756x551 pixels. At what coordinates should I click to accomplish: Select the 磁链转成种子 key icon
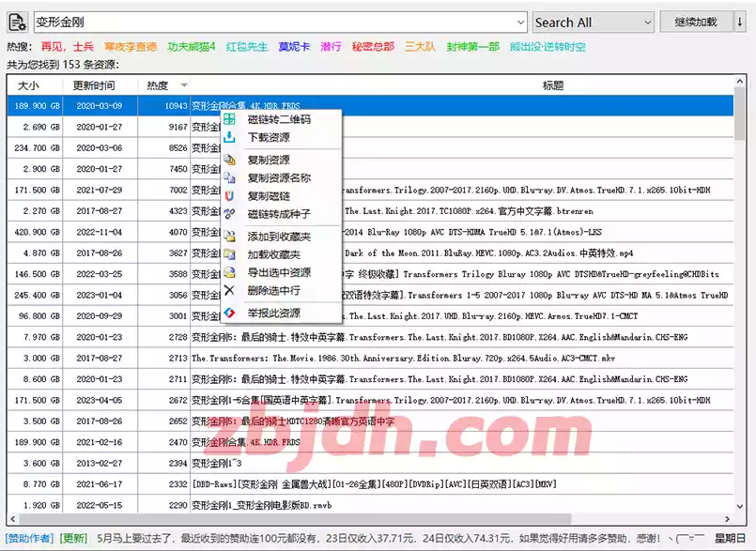click(229, 212)
